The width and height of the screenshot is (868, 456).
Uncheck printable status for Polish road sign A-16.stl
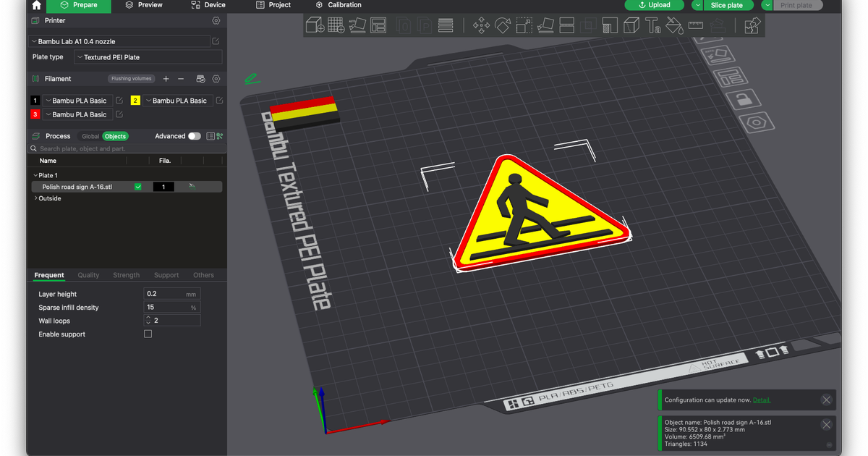pyautogui.click(x=137, y=186)
